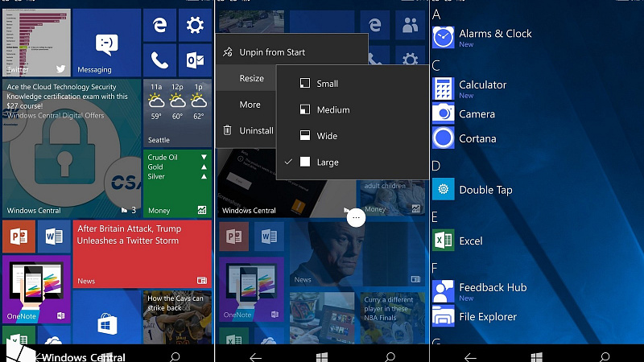Tap the A letter header in app list
Viewport: 644px width, 362px height.
click(436, 14)
